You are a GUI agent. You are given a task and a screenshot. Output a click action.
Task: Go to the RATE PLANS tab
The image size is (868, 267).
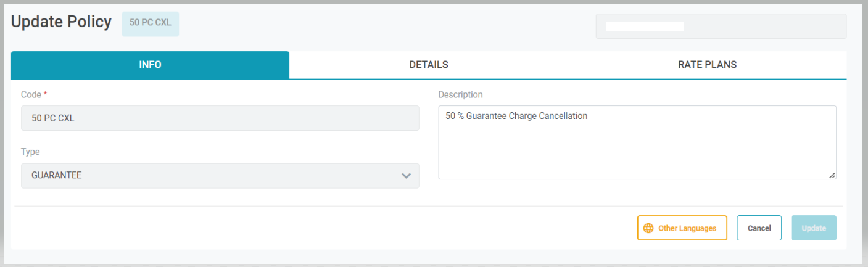tap(707, 65)
